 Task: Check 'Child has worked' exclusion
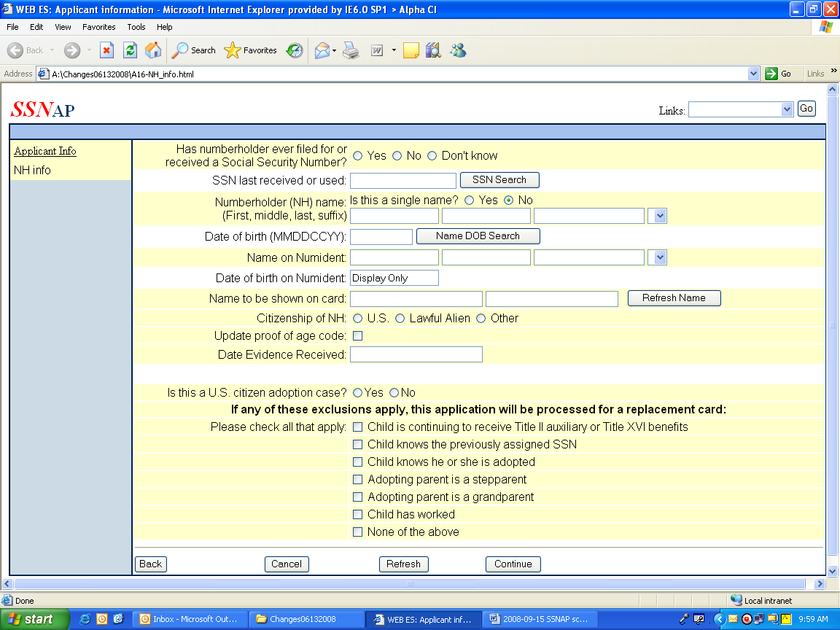coord(358,515)
